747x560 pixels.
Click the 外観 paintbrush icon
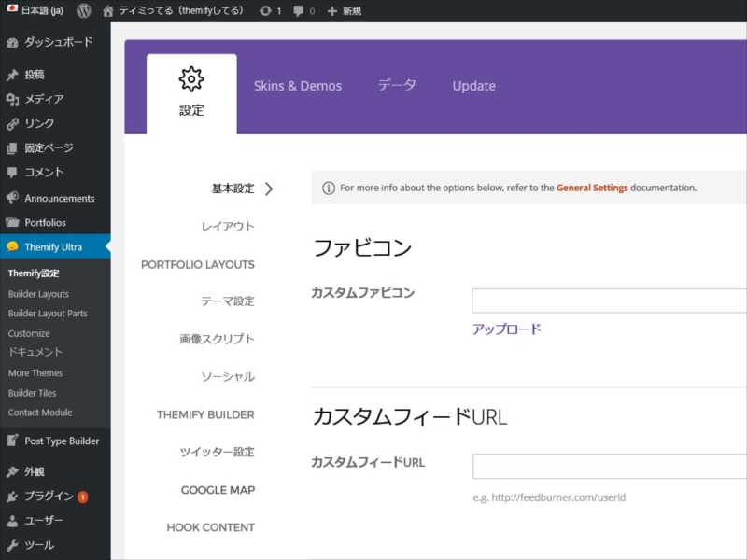(12, 471)
